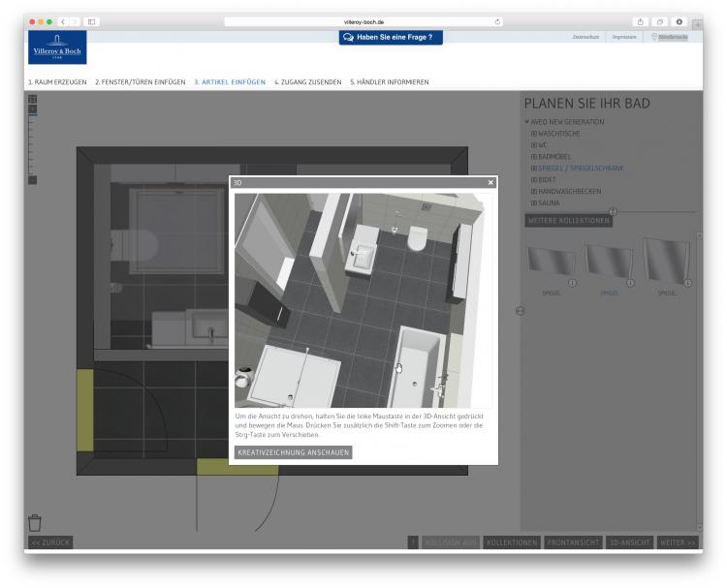The width and height of the screenshot is (727, 588).
Task: Open Weitere Kollektionen
Action: [568, 221]
